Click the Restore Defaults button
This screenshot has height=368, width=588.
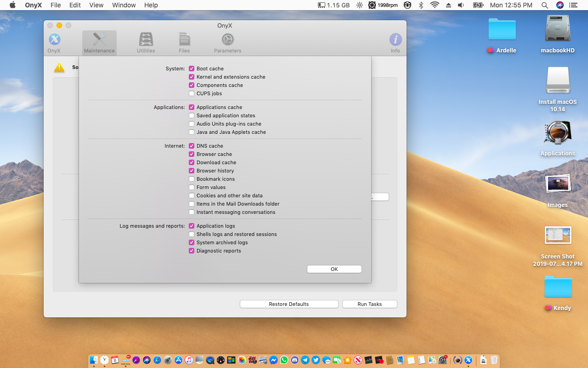[x=289, y=304]
